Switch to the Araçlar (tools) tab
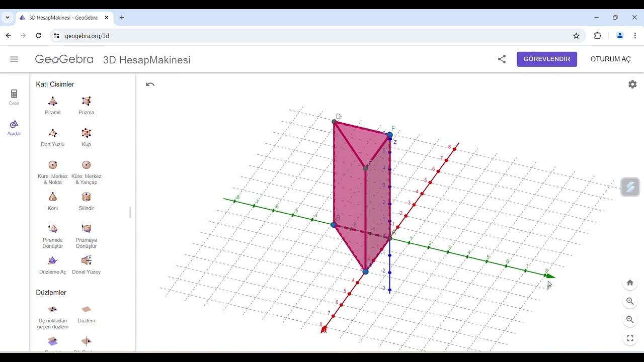644x362 pixels. click(14, 128)
